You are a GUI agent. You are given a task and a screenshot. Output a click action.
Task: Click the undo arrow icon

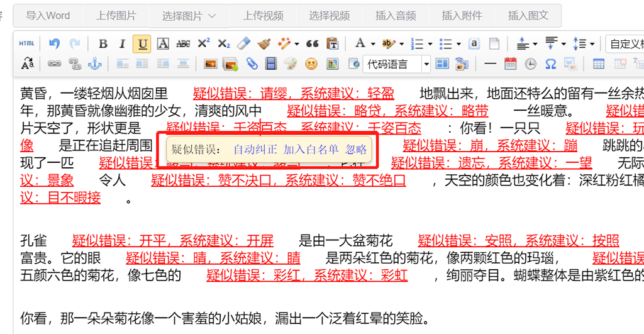[x=54, y=44]
